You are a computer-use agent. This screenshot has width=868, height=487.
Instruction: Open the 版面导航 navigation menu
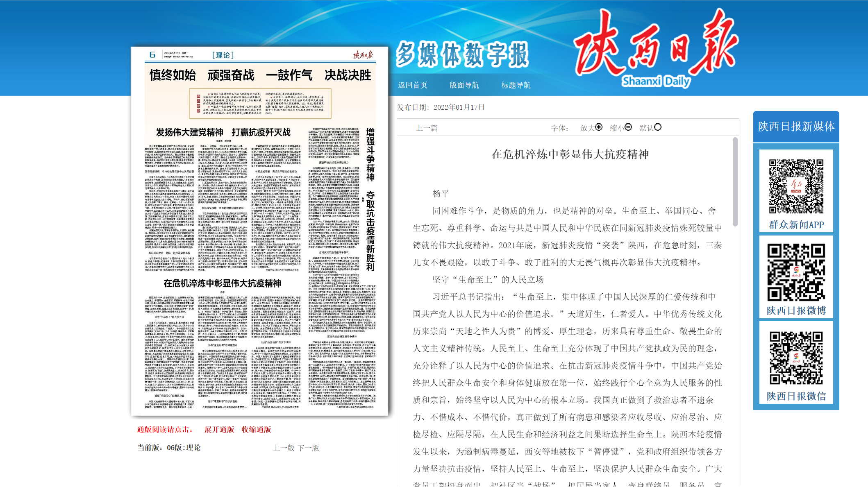(464, 85)
